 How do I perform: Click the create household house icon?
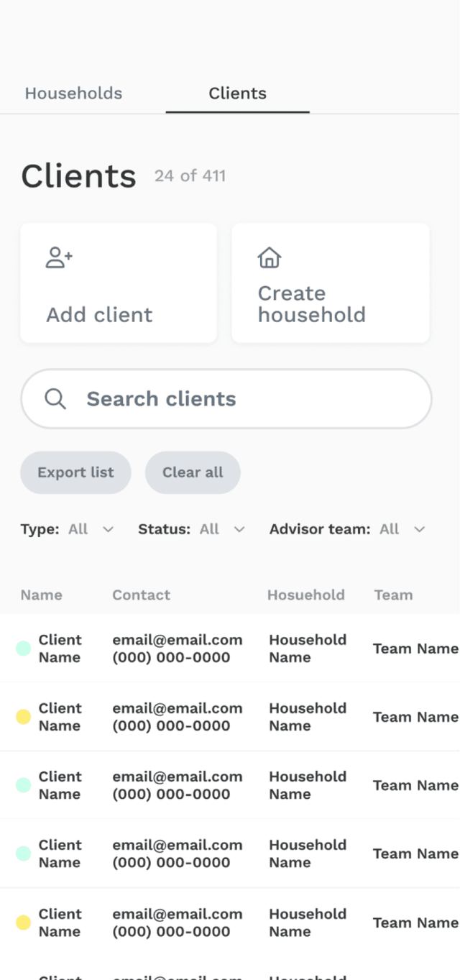(270, 257)
